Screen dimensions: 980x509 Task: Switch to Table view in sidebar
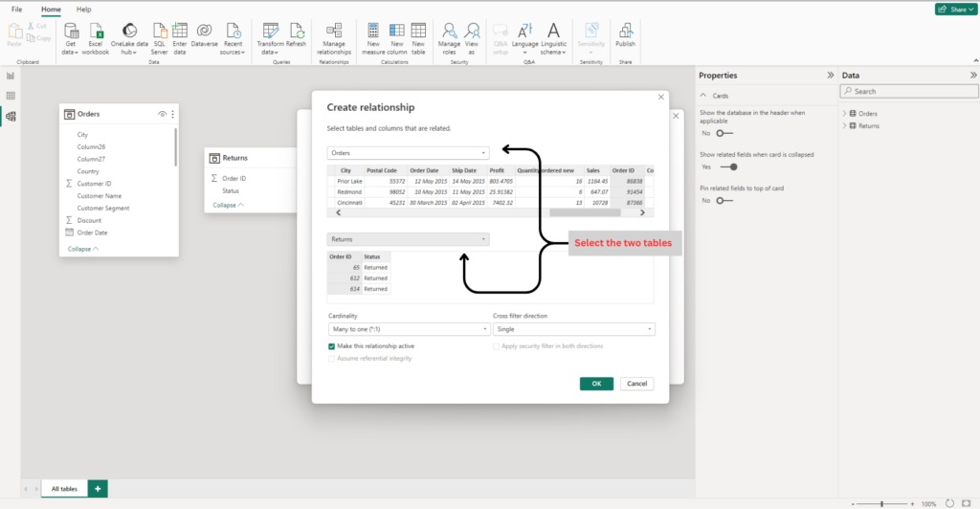[x=11, y=96]
